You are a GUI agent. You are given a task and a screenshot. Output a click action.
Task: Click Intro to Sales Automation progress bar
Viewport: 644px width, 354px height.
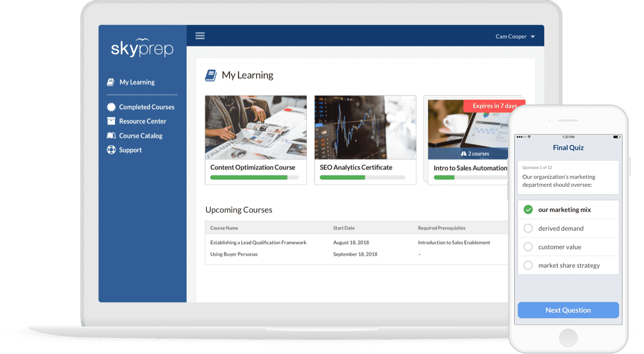[471, 178]
